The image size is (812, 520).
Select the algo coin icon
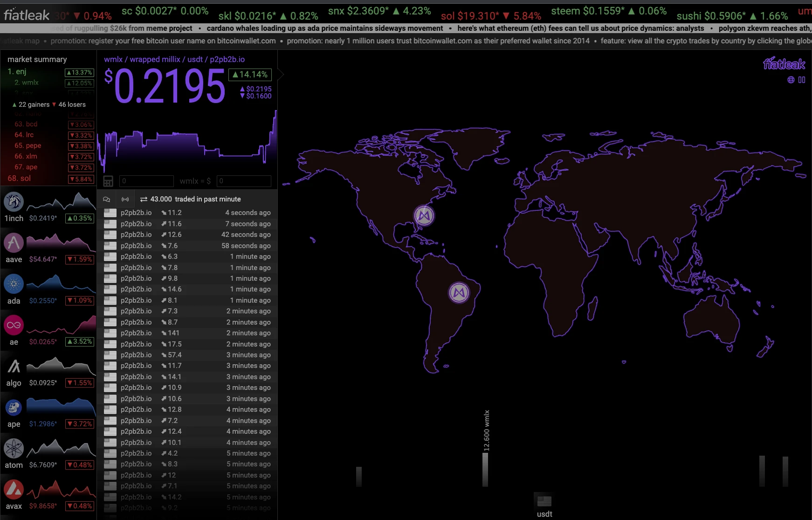[14, 366]
